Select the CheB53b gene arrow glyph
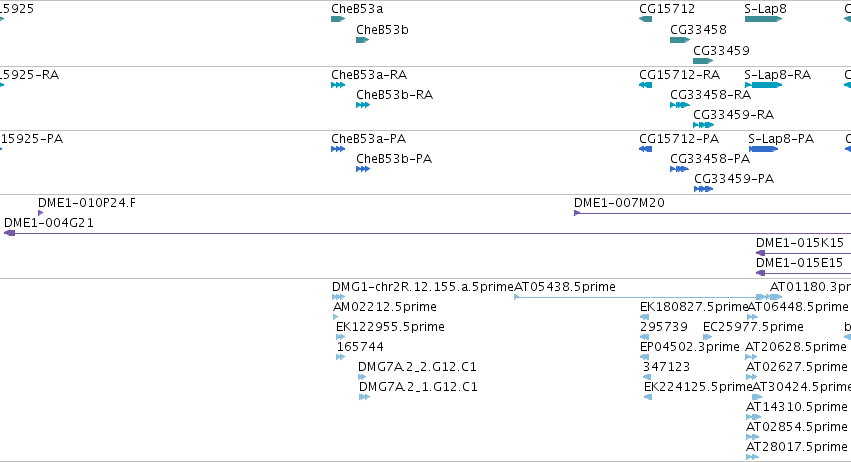The image size is (851, 462). coord(363,40)
